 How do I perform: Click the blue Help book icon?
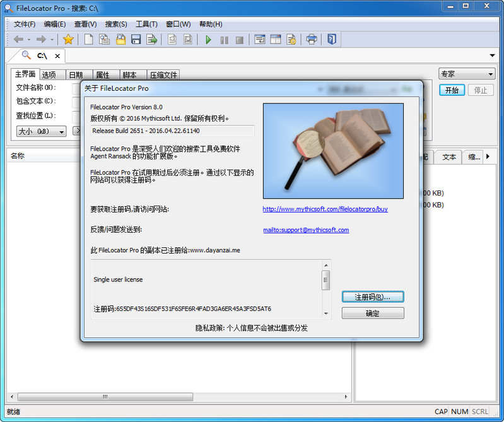pos(332,39)
